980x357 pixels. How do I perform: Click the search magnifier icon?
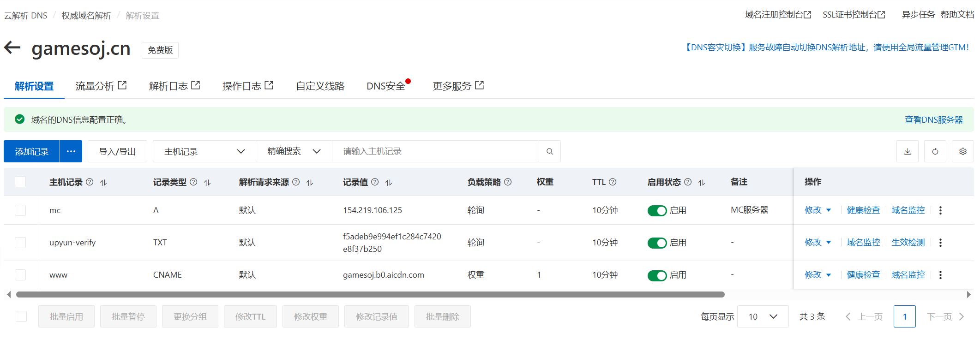549,151
